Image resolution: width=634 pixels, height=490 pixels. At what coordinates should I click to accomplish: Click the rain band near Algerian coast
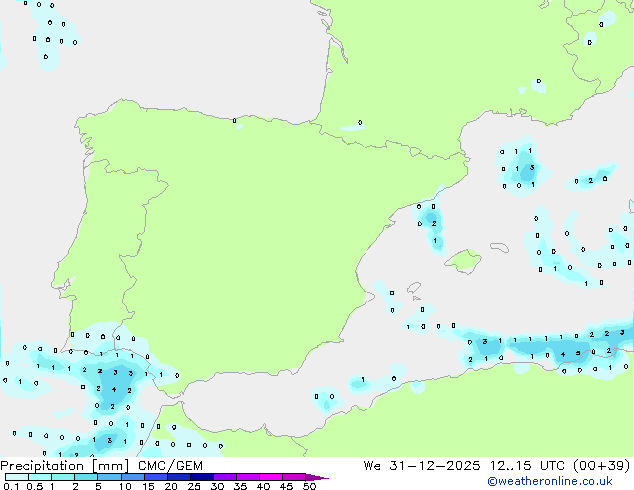tap(560, 350)
